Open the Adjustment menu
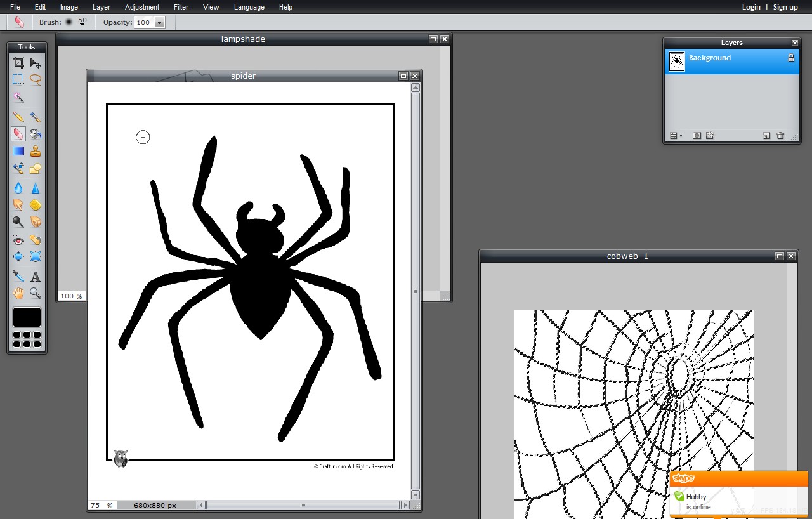 tap(142, 7)
